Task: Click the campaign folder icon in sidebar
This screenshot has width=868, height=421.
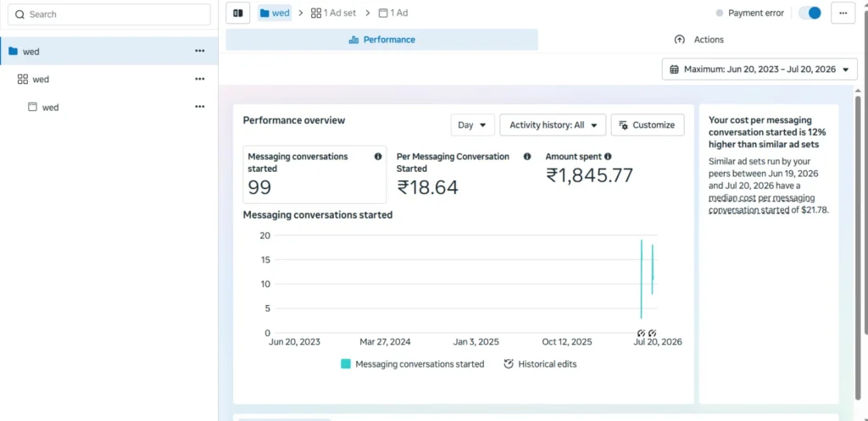Action: 14,51
